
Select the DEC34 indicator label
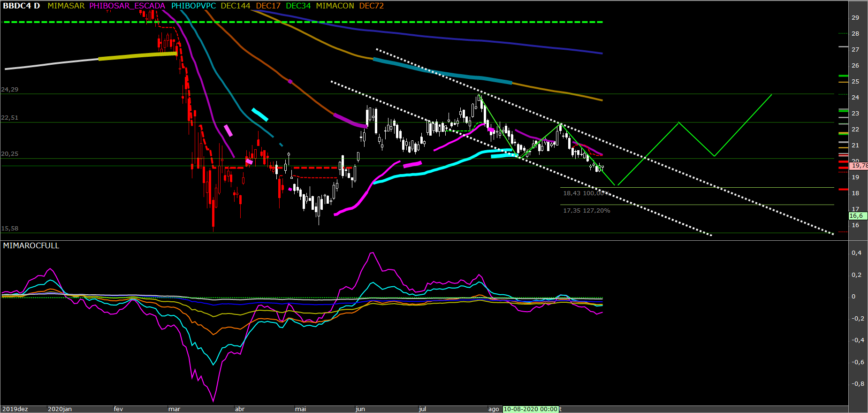[298, 6]
